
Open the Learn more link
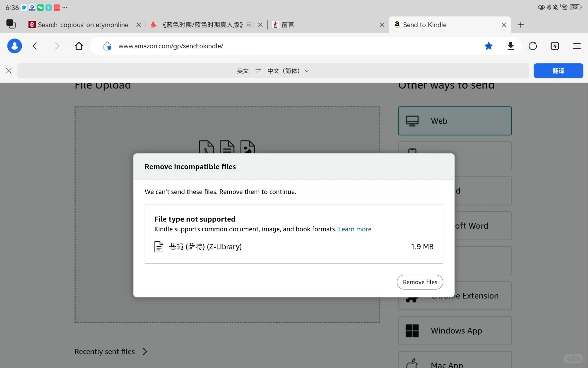[x=355, y=229]
